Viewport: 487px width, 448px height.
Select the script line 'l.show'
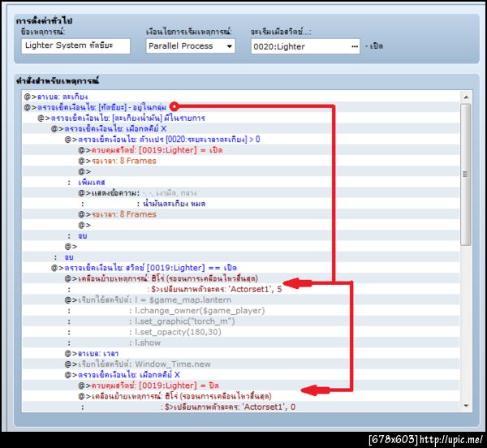tap(241, 342)
